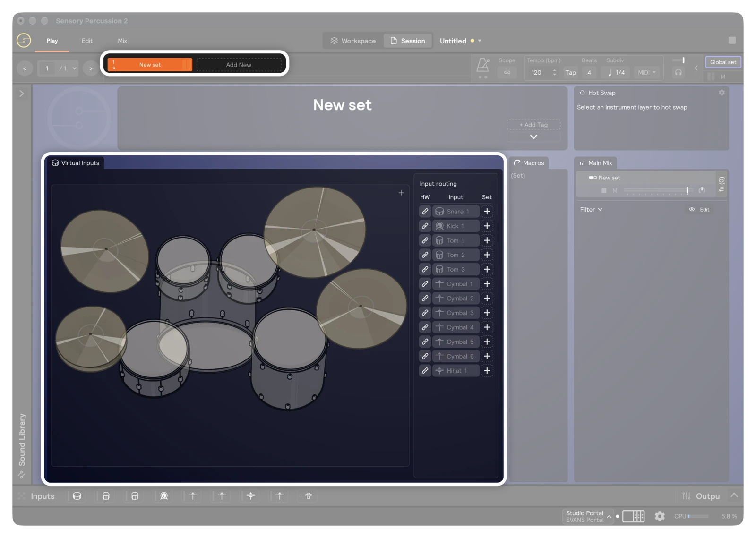The height and width of the screenshot is (538, 756).
Task: Add Tom 2 input to the set
Action: pyautogui.click(x=487, y=255)
